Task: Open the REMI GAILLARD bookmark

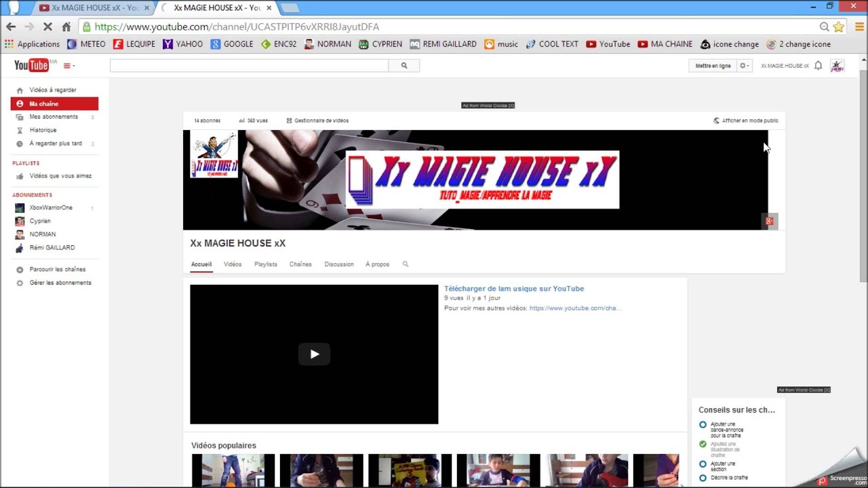Action: coord(443,44)
